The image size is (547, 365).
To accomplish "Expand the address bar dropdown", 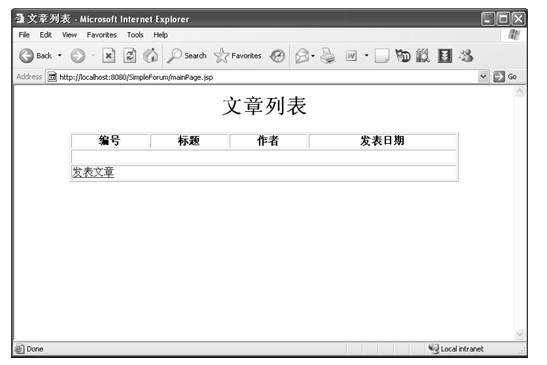I will [x=483, y=76].
